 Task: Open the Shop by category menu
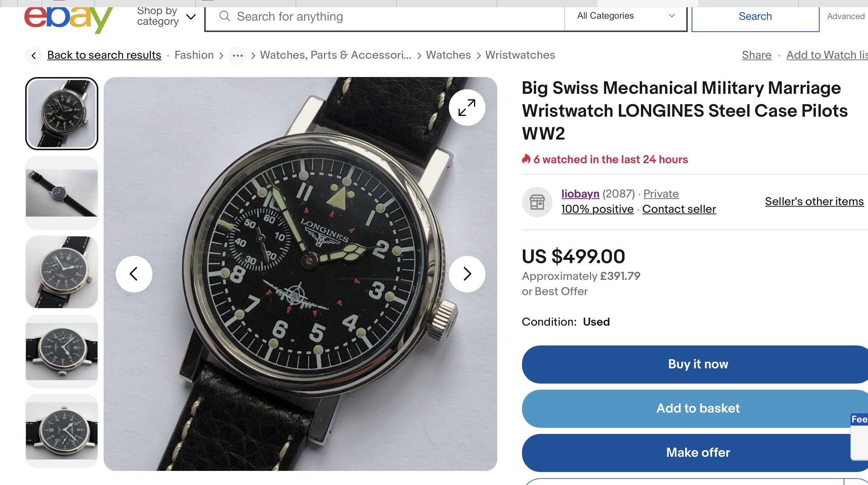coord(166,16)
